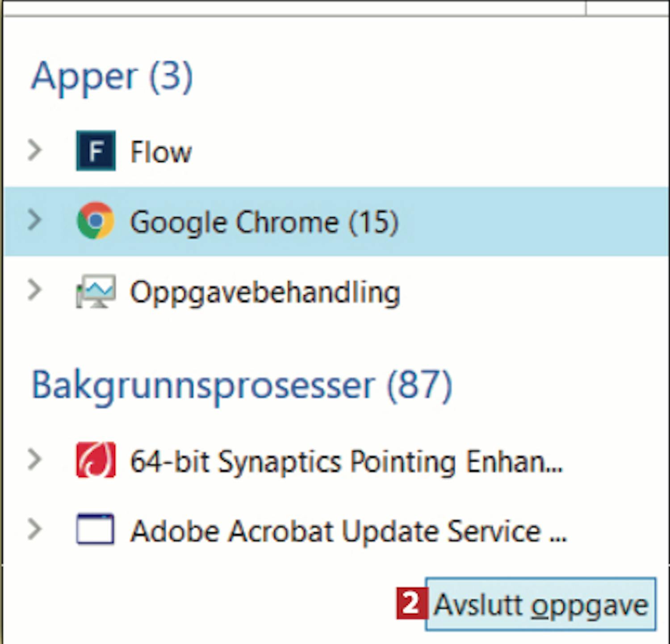This screenshot has height=644, width=670.
Task: Expand the Oppgavebehandling entry chevron
Action: [34, 290]
